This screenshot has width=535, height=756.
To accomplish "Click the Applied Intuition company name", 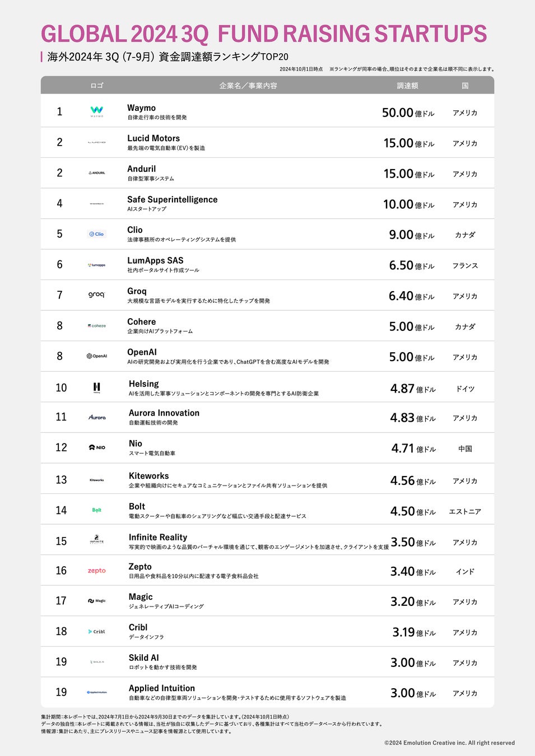I will pos(162,688).
